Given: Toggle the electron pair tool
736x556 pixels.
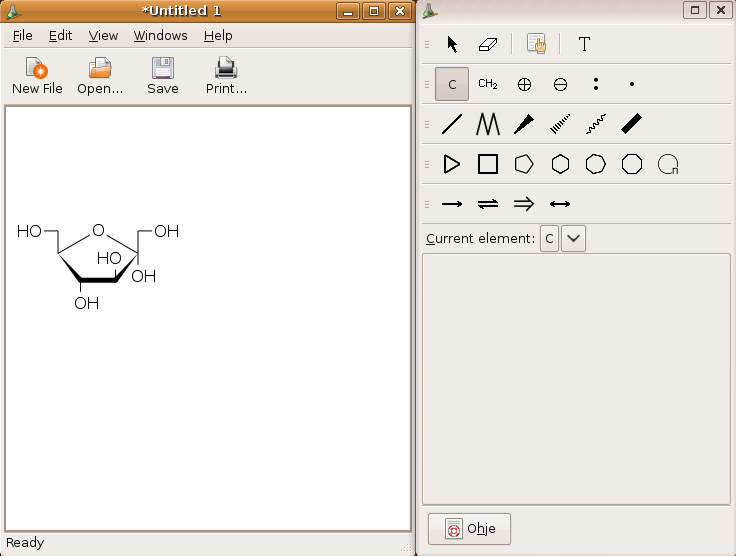Looking at the screenshot, I should pos(596,85).
